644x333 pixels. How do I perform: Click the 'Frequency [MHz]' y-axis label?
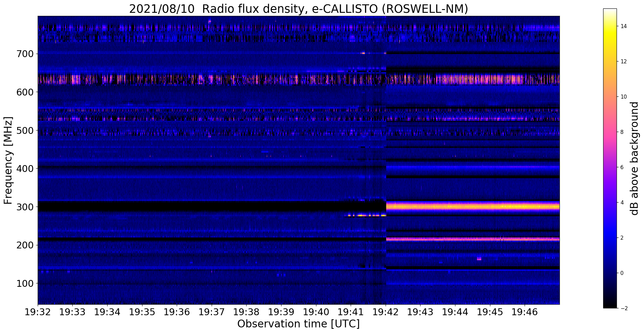(8, 160)
